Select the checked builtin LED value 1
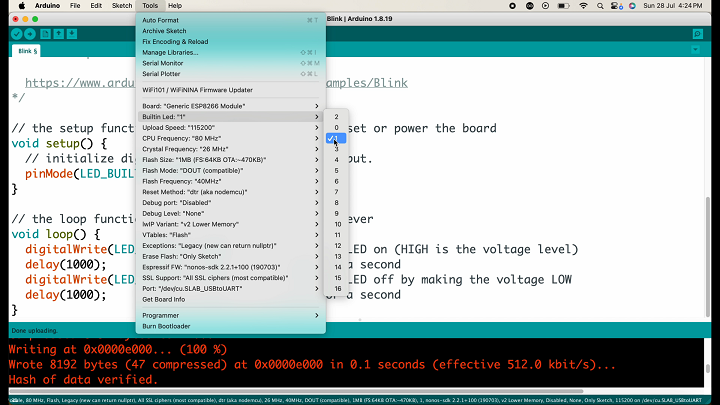The image size is (720, 405). (x=336, y=138)
